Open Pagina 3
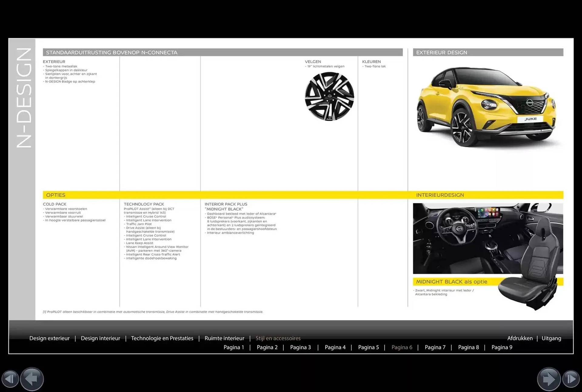Image resolution: width=582 pixels, height=392 pixels. pyautogui.click(x=300, y=347)
